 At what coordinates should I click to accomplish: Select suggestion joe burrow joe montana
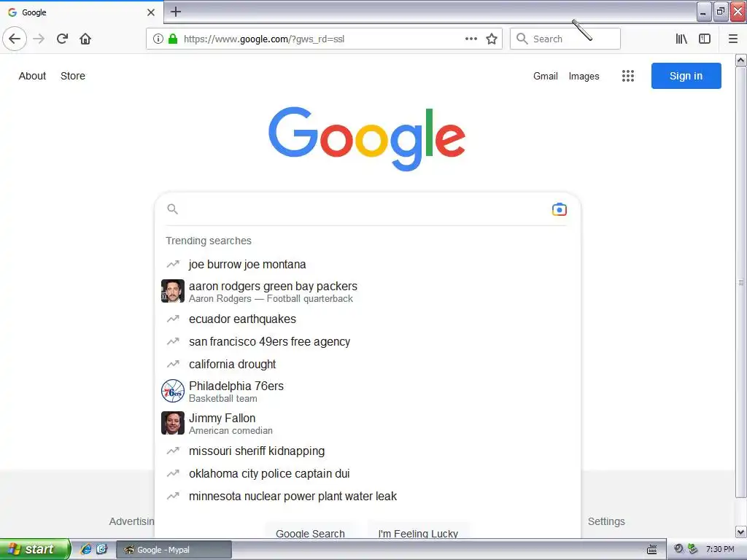pyautogui.click(x=368, y=264)
